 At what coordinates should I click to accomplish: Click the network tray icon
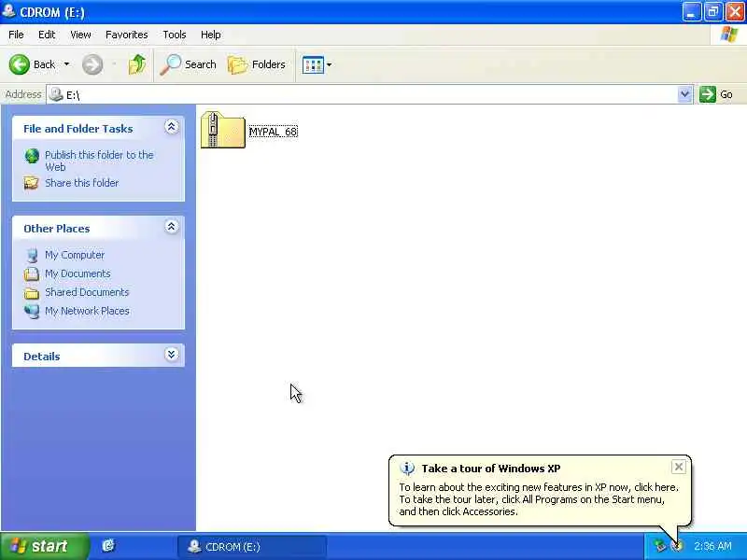[x=659, y=546]
